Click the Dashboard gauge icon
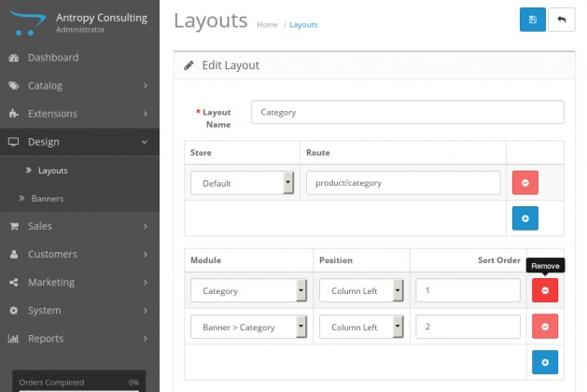587x392 pixels. pos(14,58)
